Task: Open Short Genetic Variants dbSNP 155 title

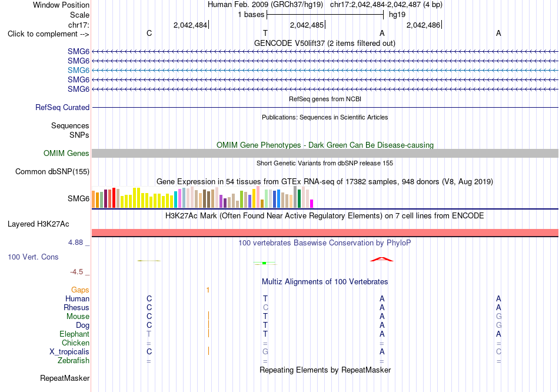Action: (325, 164)
